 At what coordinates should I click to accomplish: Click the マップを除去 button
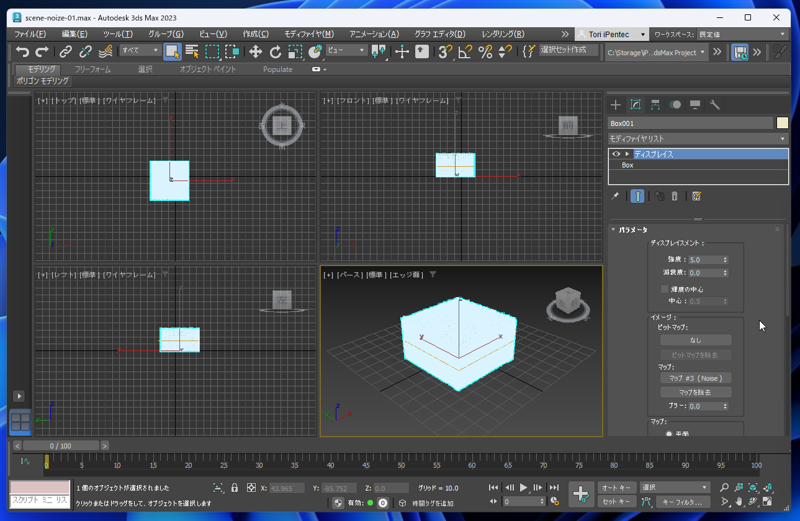[695, 392]
